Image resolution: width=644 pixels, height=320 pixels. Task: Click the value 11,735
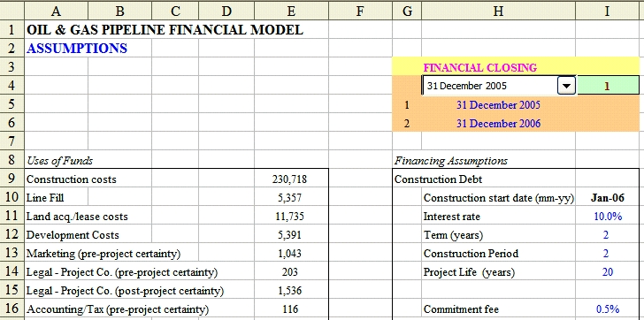(289, 217)
